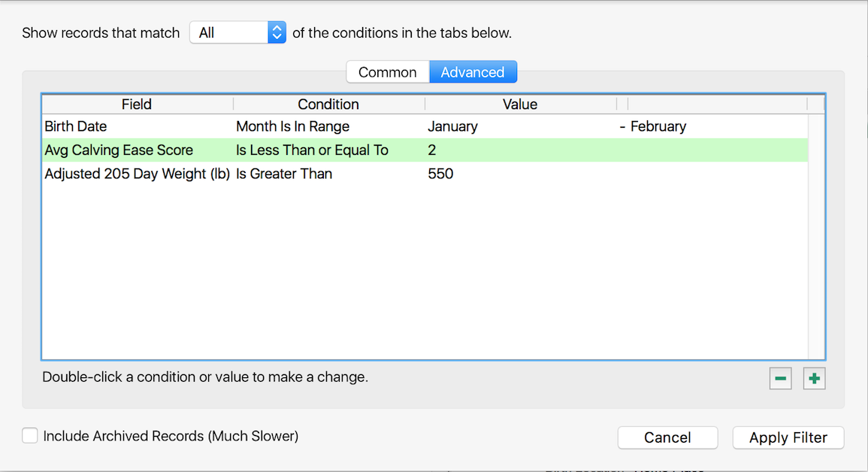The height and width of the screenshot is (472, 868).
Task: Click Apply Filter button
Action: pyautogui.click(x=788, y=437)
